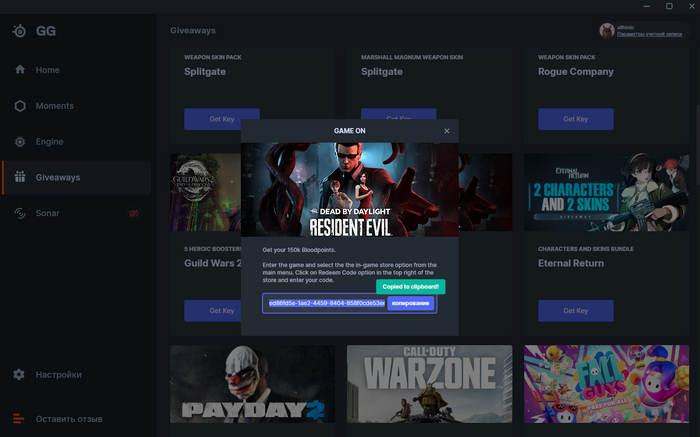Select the Engine gear icon
700x437 pixels.
click(20, 142)
